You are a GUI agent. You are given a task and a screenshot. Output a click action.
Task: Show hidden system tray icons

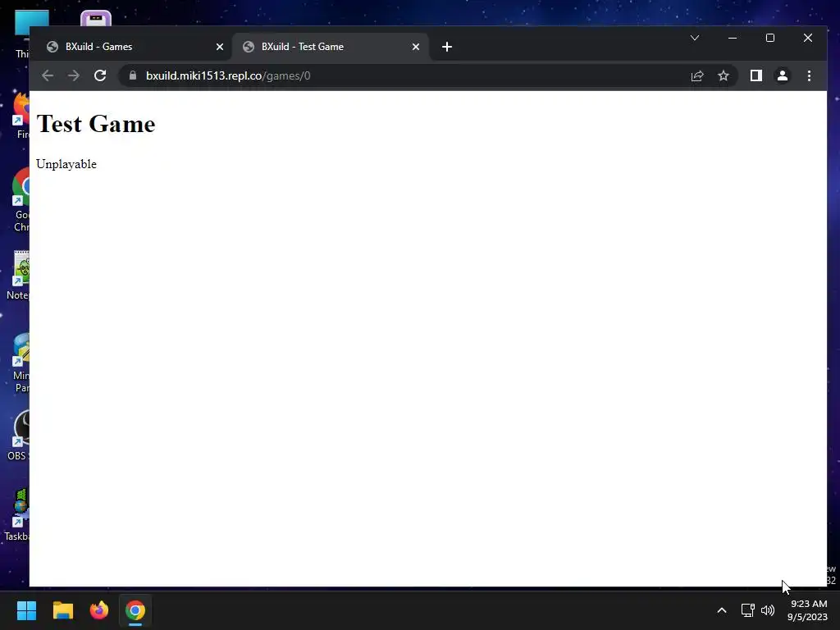pyautogui.click(x=722, y=610)
